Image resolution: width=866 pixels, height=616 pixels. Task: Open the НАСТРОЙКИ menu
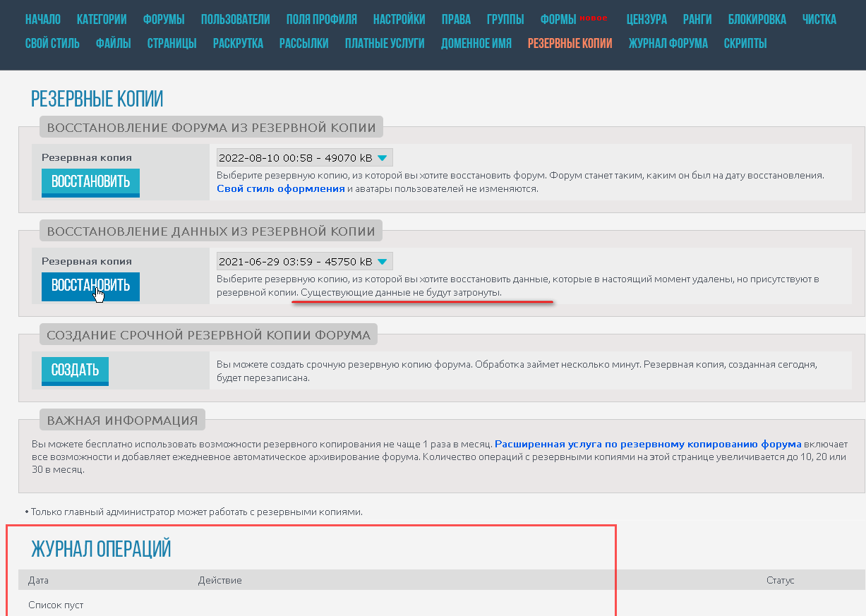[399, 20]
